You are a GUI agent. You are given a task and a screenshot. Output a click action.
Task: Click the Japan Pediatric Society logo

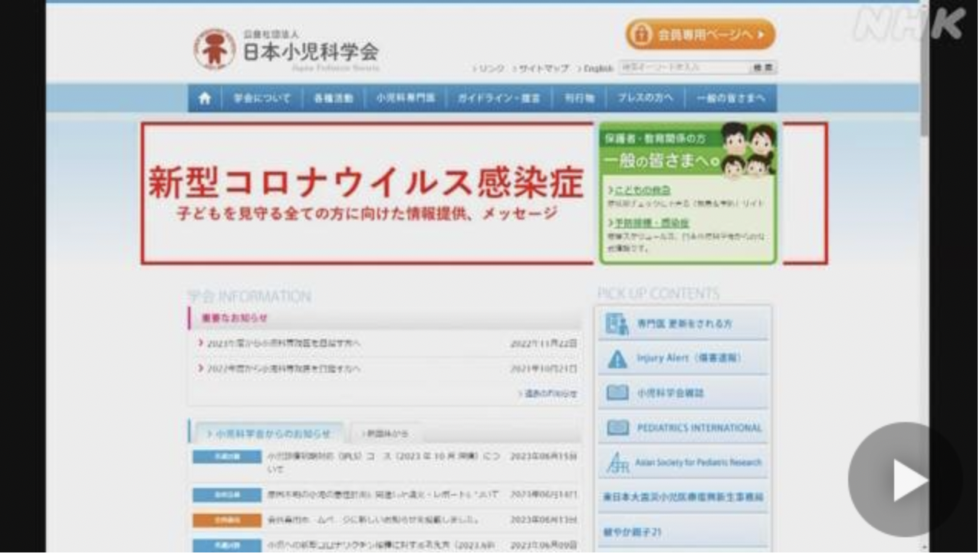tap(286, 49)
